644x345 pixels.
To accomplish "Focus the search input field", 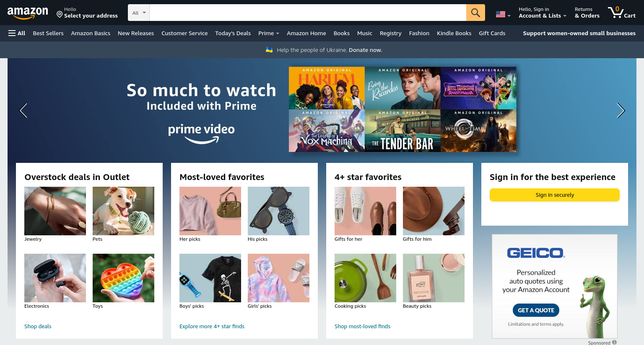I will tap(308, 13).
